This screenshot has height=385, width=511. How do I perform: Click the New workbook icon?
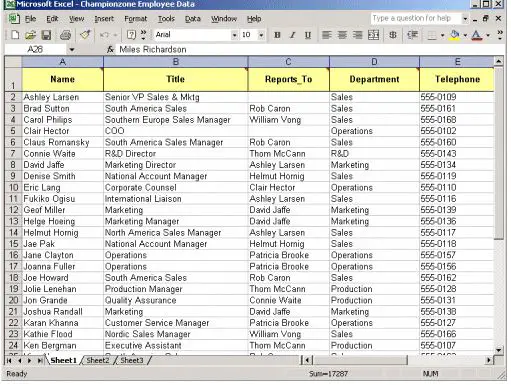[x=15, y=35]
